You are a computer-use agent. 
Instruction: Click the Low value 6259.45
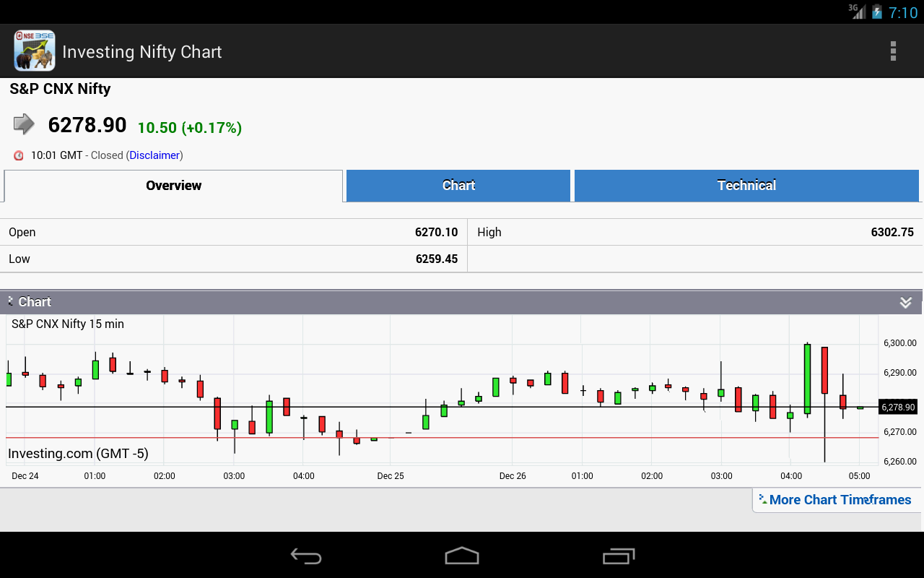pos(436,259)
